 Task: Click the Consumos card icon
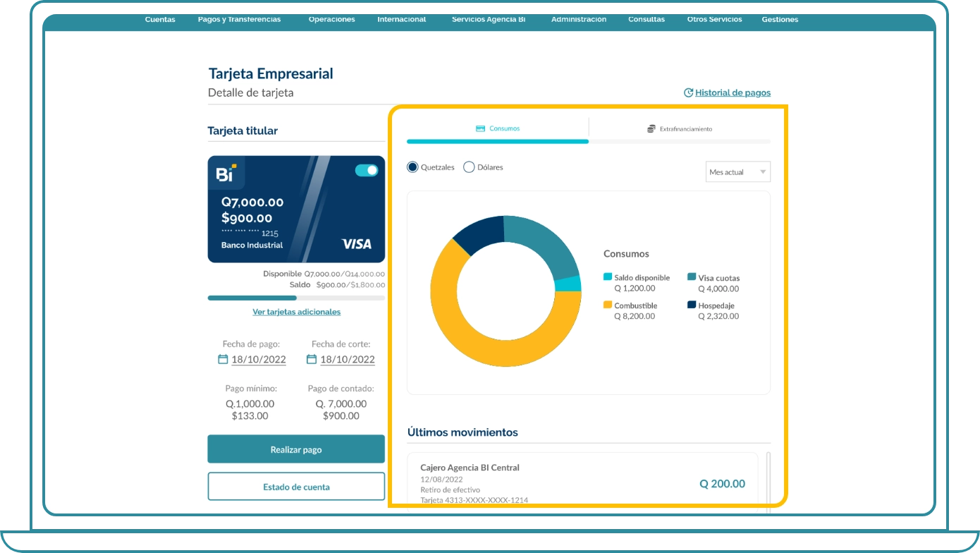480,129
